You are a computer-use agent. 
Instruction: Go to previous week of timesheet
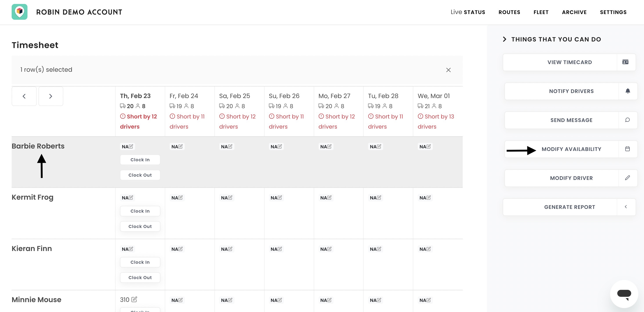(x=24, y=96)
